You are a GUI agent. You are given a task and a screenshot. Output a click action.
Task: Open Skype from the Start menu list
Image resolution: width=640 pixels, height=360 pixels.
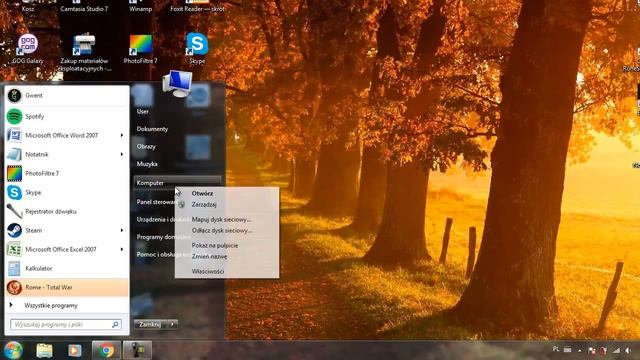pyautogui.click(x=67, y=192)
